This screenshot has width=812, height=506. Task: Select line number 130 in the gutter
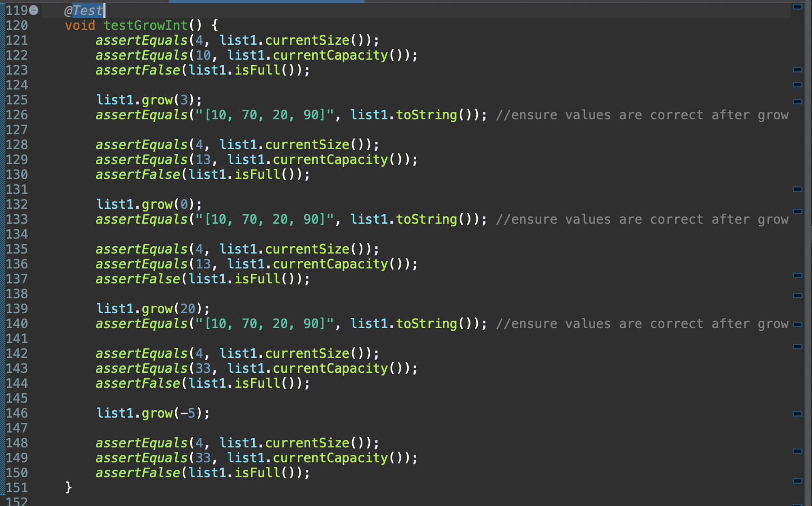[16, 174]
